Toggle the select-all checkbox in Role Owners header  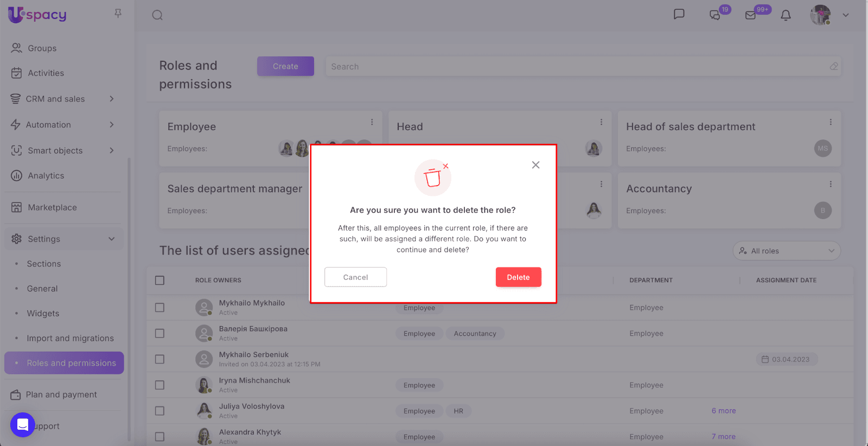[159, 281]
